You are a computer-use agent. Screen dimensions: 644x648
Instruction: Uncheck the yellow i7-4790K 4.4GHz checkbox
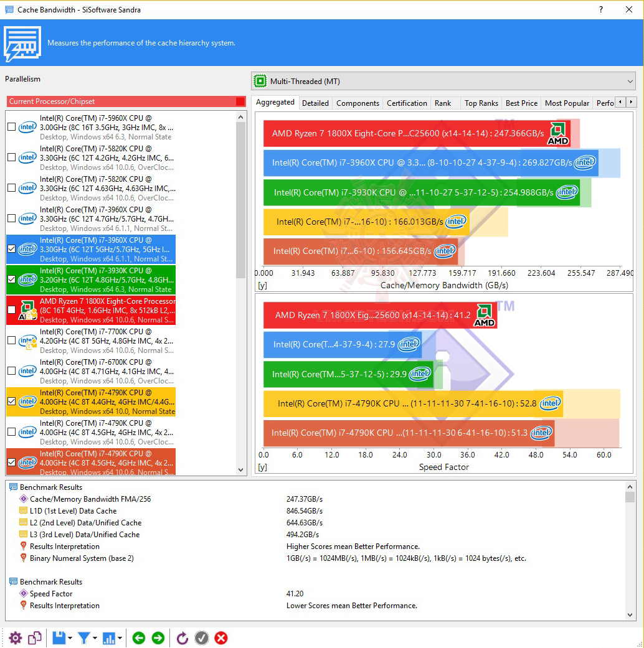tap(12, 401)
